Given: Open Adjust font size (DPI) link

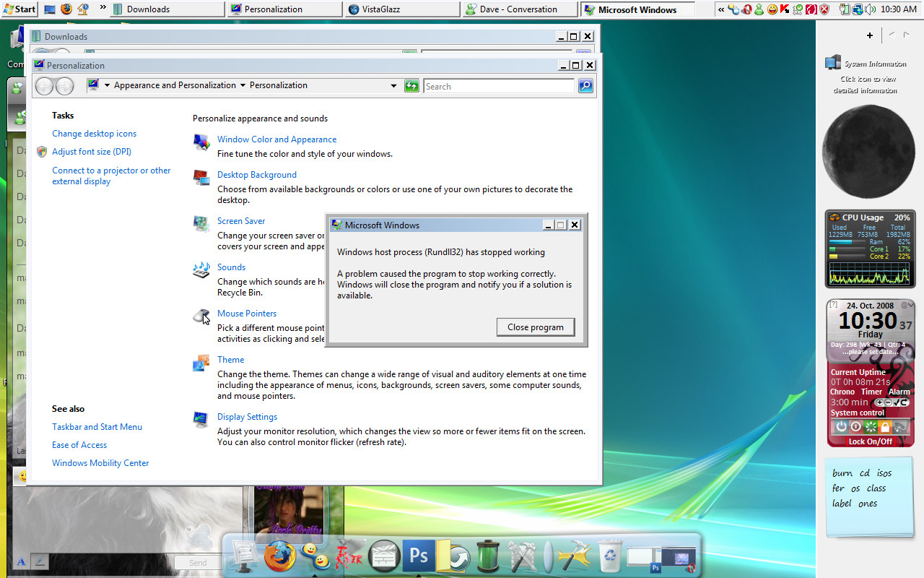Looking at the screenshot, I should point(92,152).
